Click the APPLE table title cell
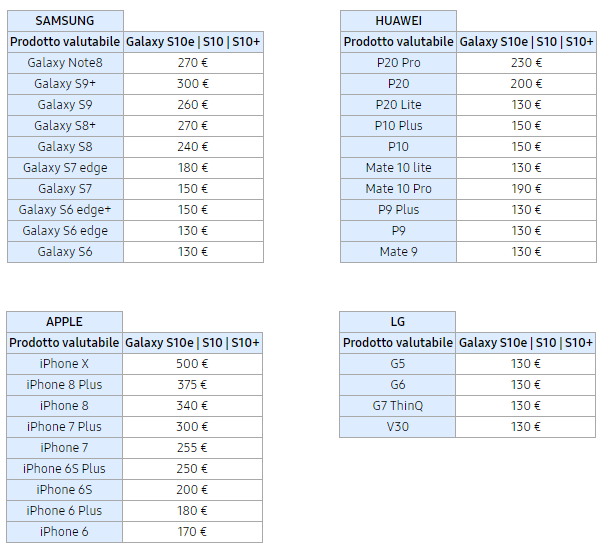The width and height of the screenshot is (602, 547). point(65,321)
